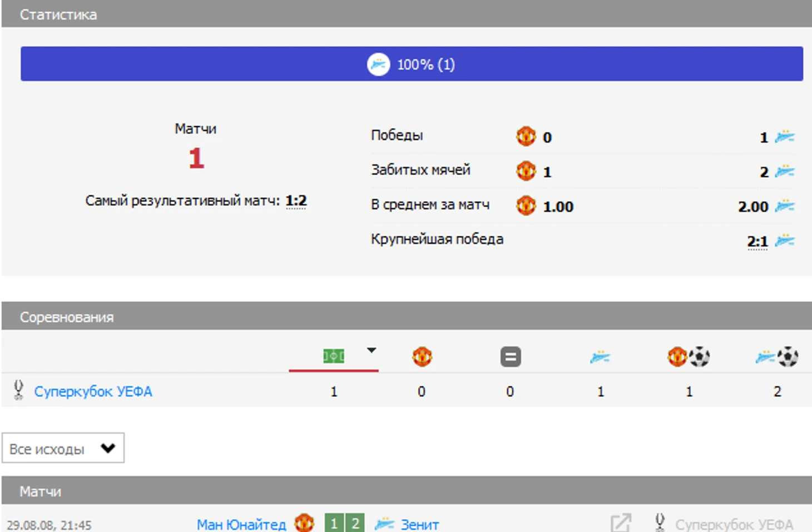Click the Крупнейшая победа label
The image size is (812, 532).
coord(437,239)
